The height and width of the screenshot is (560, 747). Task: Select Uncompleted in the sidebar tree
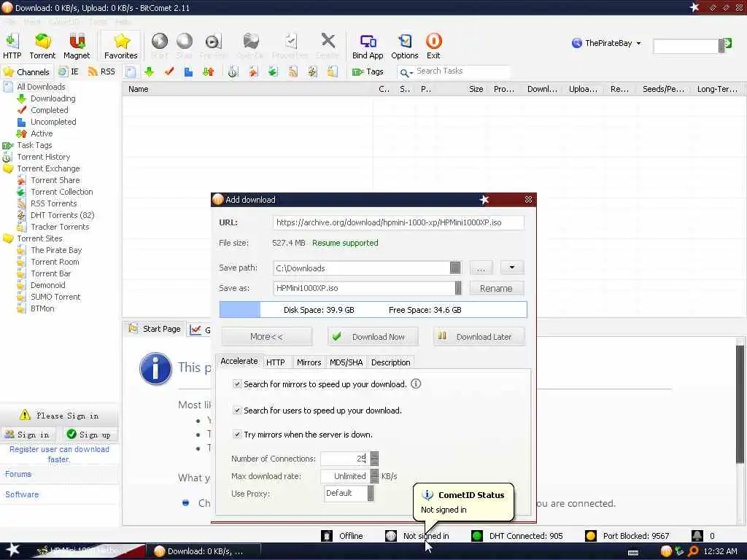(x=53, y=122)
